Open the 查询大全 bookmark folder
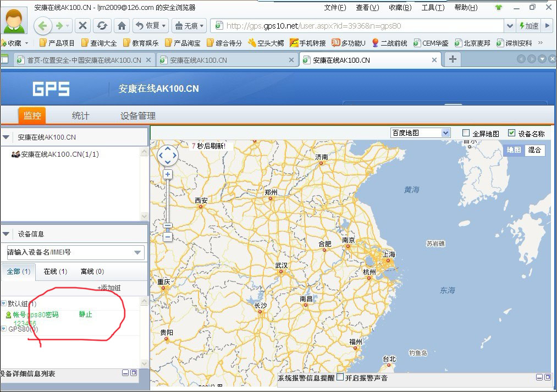The height and width of the screenshot is (392, 557). [99, 43]
